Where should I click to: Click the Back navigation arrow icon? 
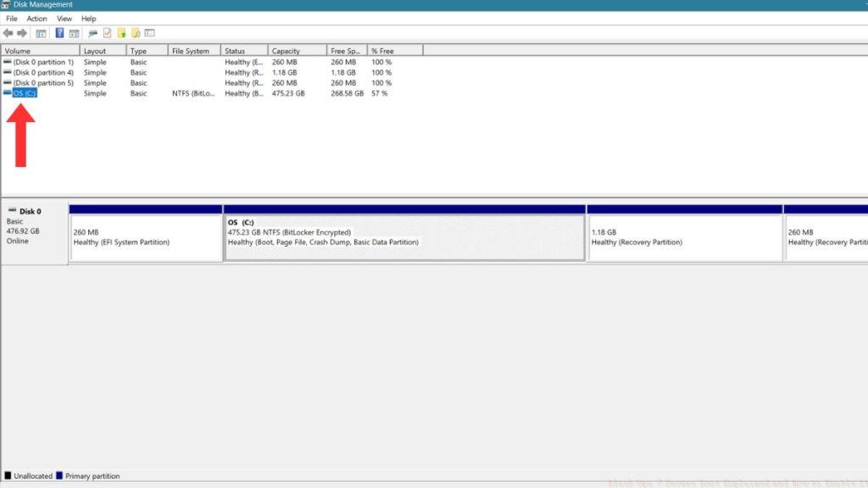pos(7,32)
